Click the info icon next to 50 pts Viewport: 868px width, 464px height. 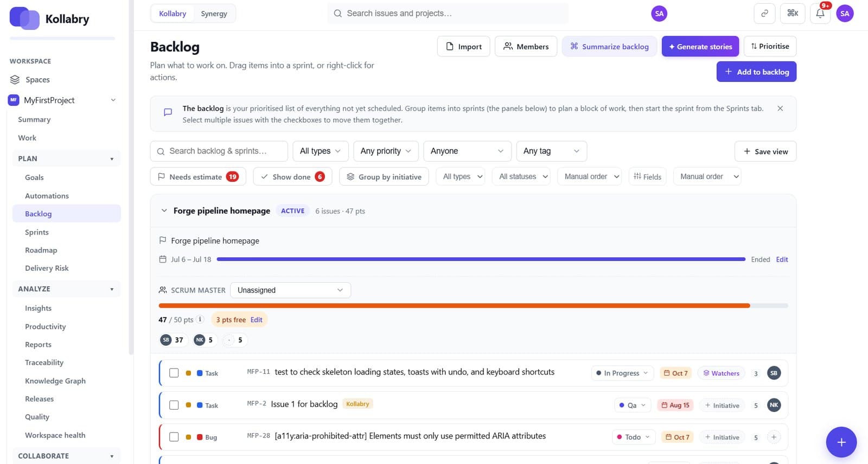200,320
